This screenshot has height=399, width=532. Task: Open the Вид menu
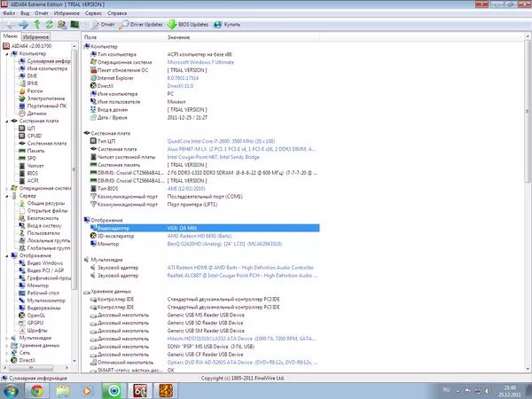click(x=25, y=13)
